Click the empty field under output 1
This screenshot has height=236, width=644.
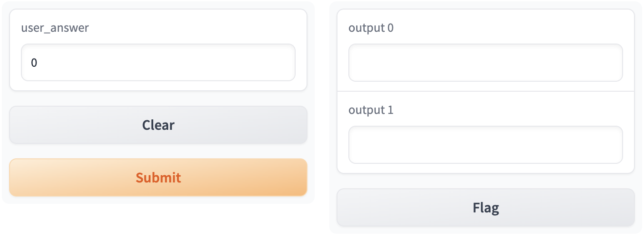click(x=485, y=145)
